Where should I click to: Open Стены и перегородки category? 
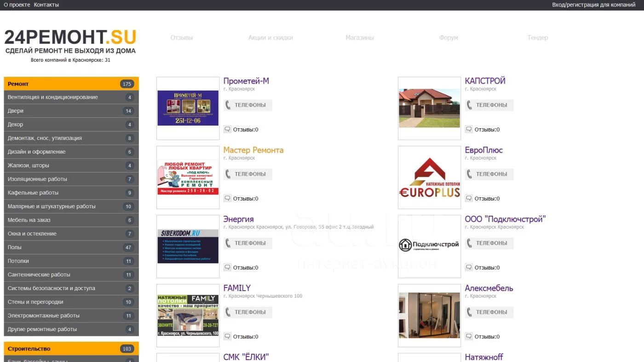click(71, 302)
